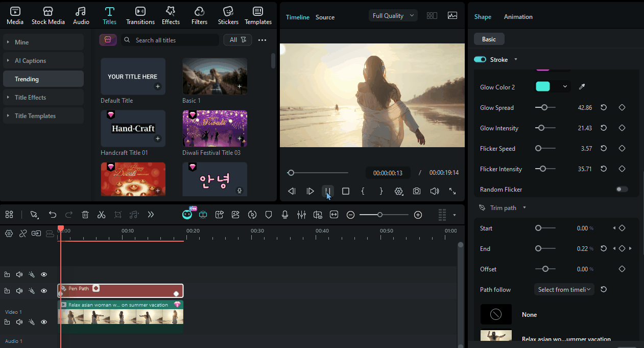This screenshot has width=644, height=348.
Task: Select the Handcraft Title 01 thumbnail
Action: point(133,128)
